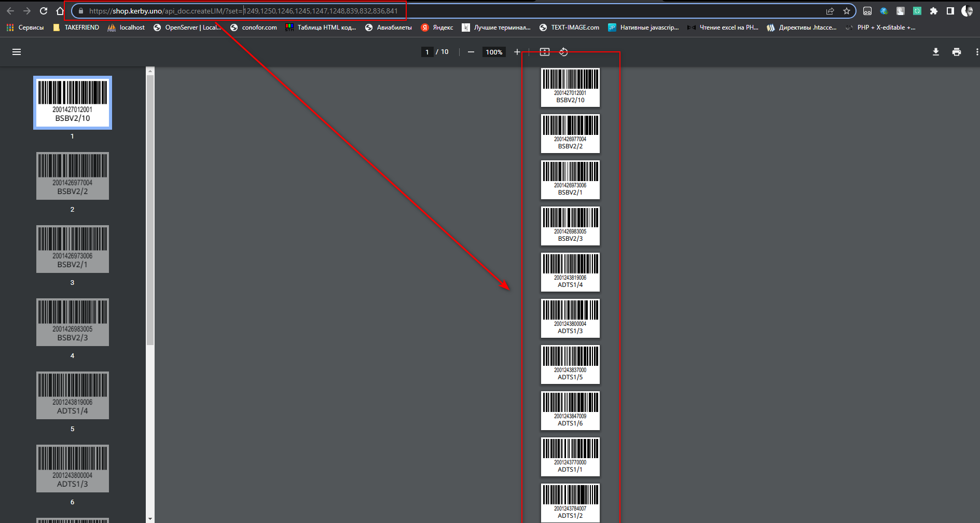
Task: Open the Лучшие терминал bookmark
Action: [x=496, y=27]
